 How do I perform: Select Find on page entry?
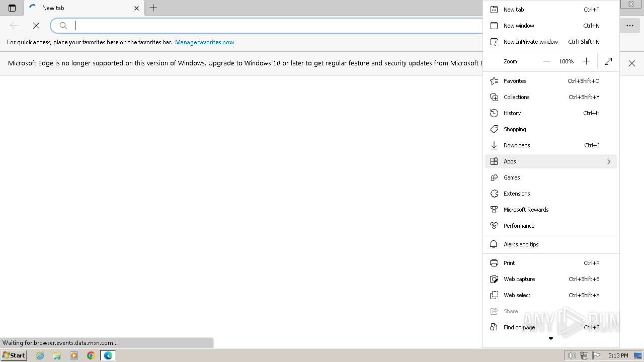551,327
